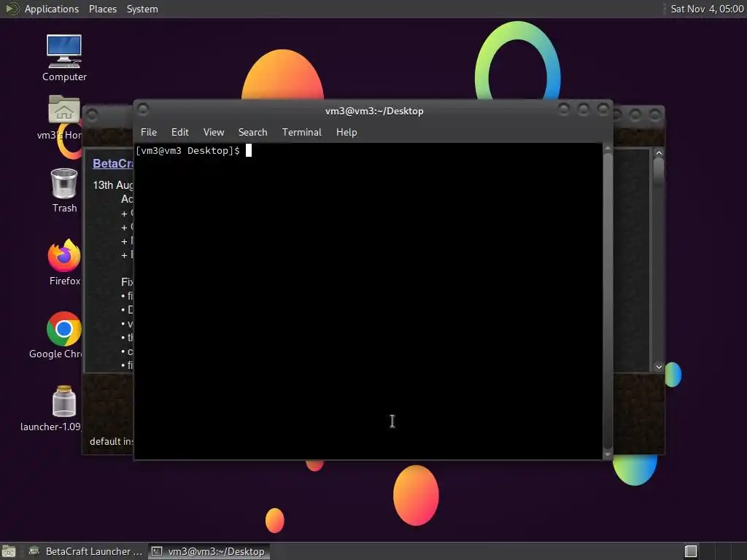Click the terminal window menu button in titlebar

coord(143,109)
